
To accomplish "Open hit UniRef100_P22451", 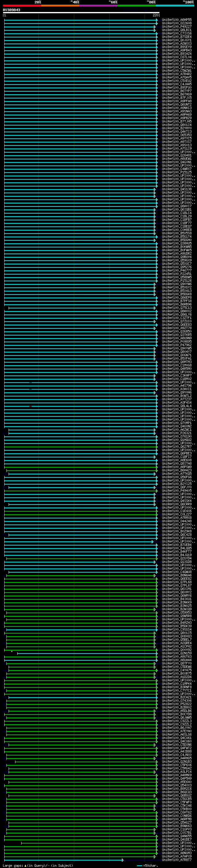I will [x=176, y=274].
